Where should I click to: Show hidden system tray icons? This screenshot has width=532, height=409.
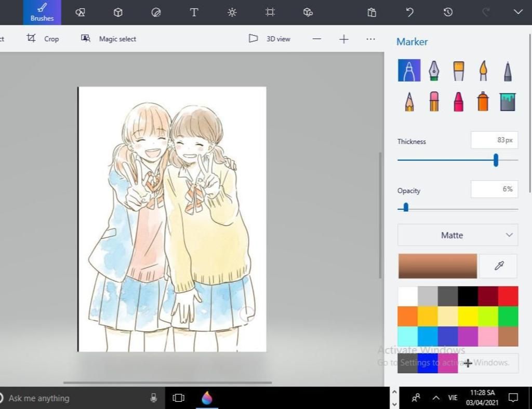(436, 398)
